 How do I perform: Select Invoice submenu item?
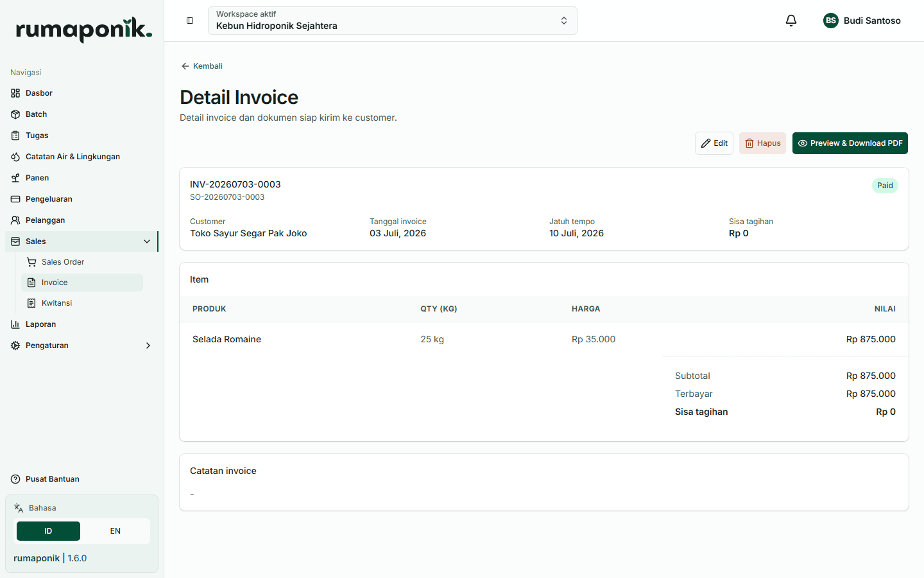82,283
